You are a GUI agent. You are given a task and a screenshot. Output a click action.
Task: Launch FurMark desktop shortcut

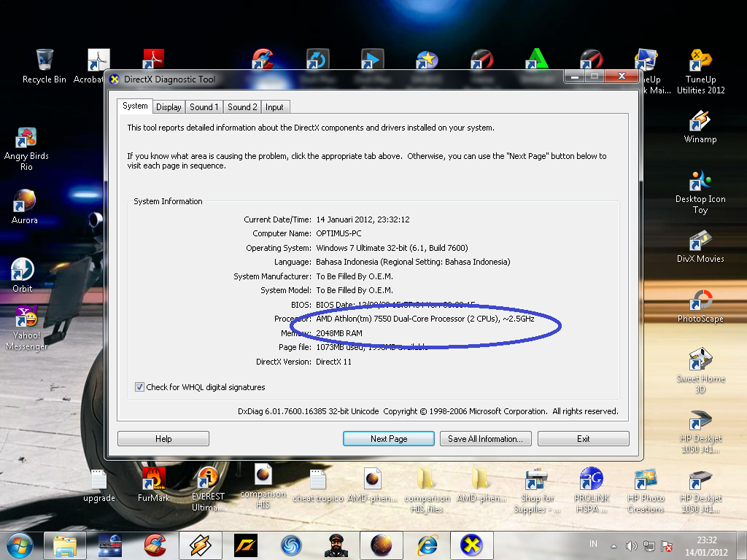[153, 485]
